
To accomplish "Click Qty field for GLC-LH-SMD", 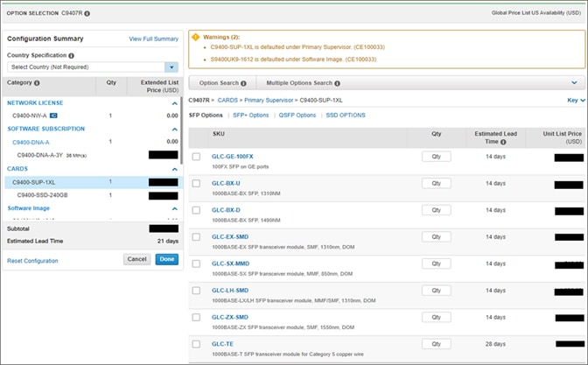I will [x=437, y=291].
